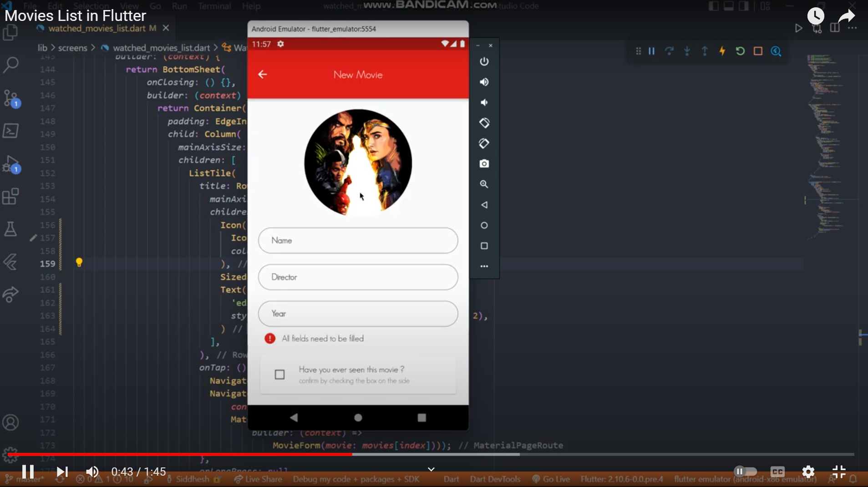Click debug Step Out icon
The height and width of the screenshot is (487, 868).
pos(705,51)
